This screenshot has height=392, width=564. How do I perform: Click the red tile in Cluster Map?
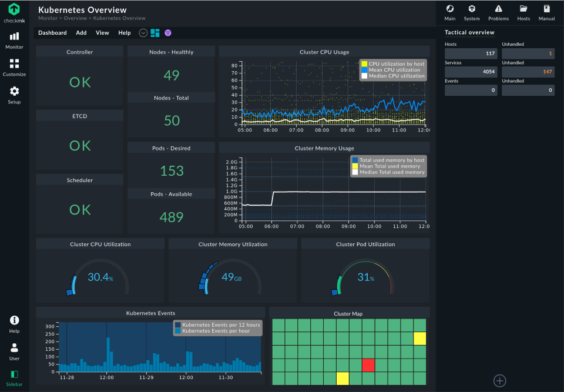(x=368, y=365)
